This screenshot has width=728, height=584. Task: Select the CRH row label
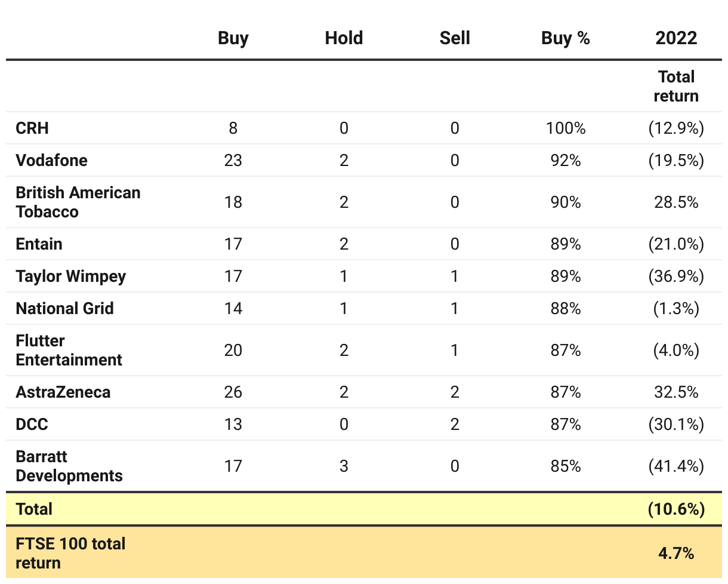pos(32,128)
